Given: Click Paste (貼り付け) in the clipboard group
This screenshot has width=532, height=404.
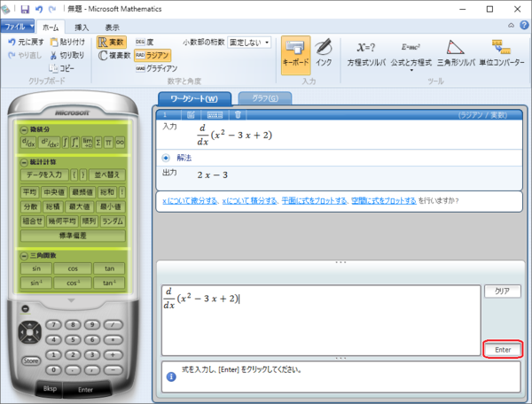Looking at the screenshot, I should 67,42.
